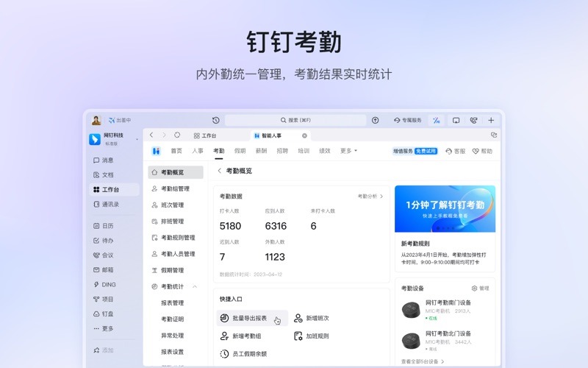Click 增值服务 免费试用 badge
Image resolution: width=588 pixels, height=368 pixels.
pos(415,151)
